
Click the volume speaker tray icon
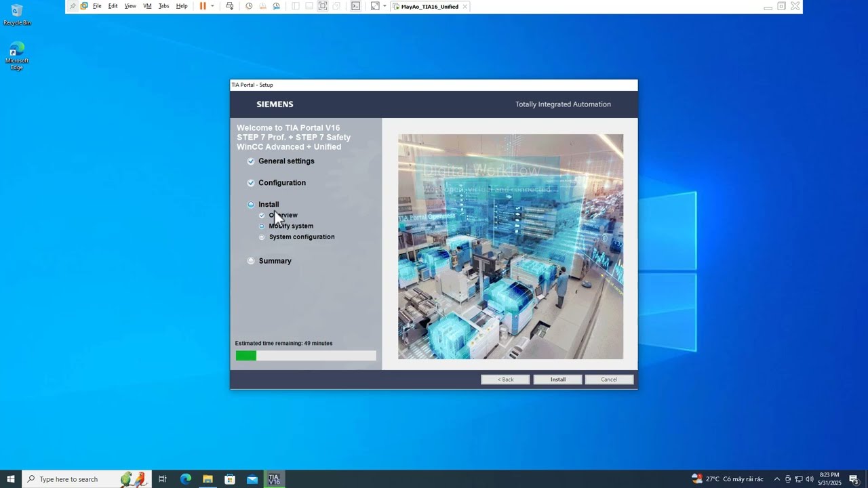click(x=809, y=479)
